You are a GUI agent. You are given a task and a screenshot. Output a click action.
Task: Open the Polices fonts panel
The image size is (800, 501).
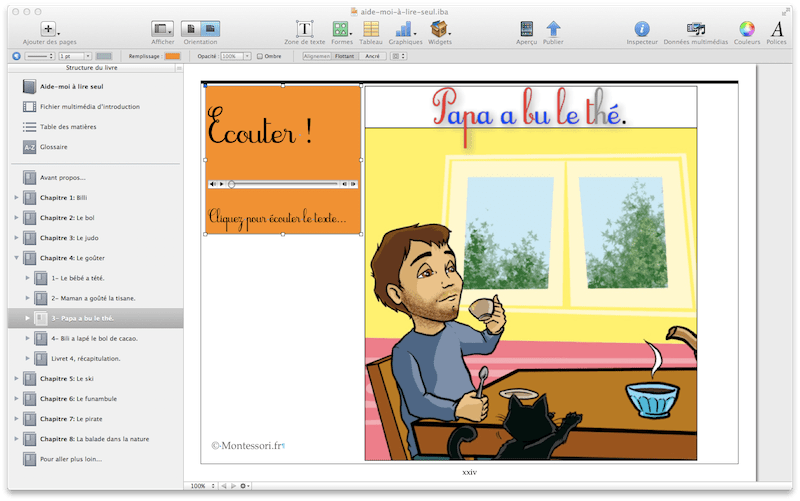pos(777,29)
